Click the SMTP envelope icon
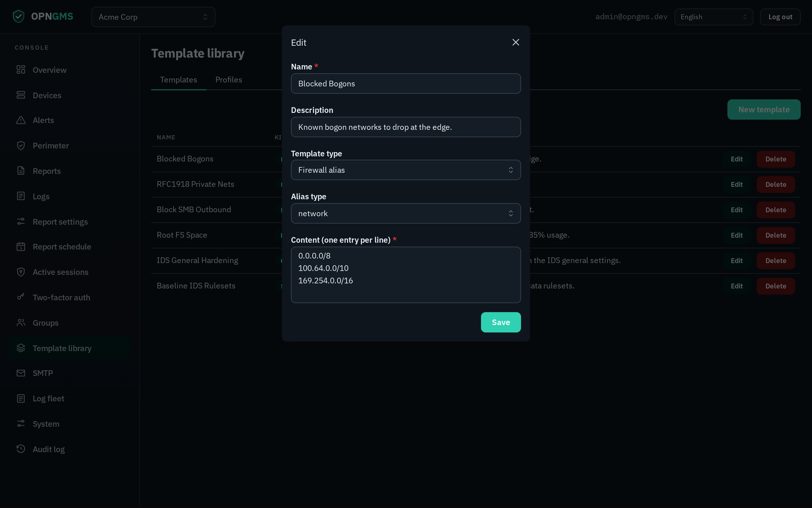 point(21,373)
